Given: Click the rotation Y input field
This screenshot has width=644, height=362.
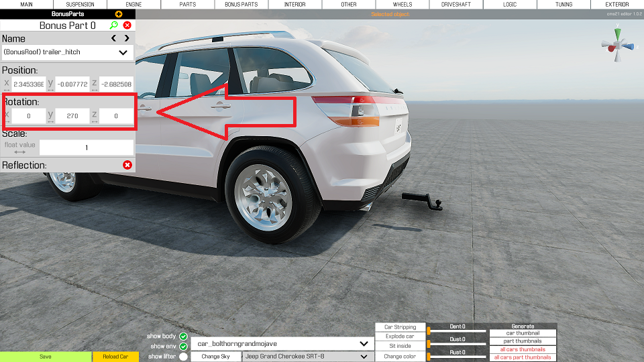Looking at the screenshot, I should (x=72, y=116).
